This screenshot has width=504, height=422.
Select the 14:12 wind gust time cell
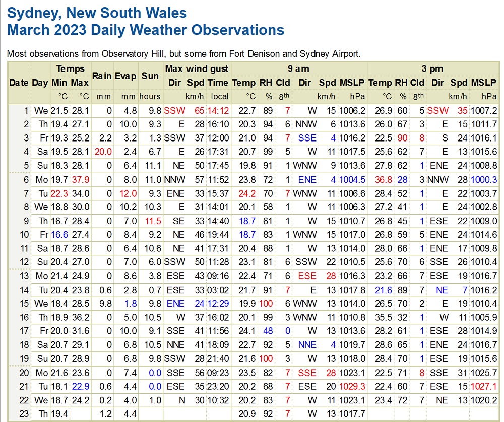[218, 111]
